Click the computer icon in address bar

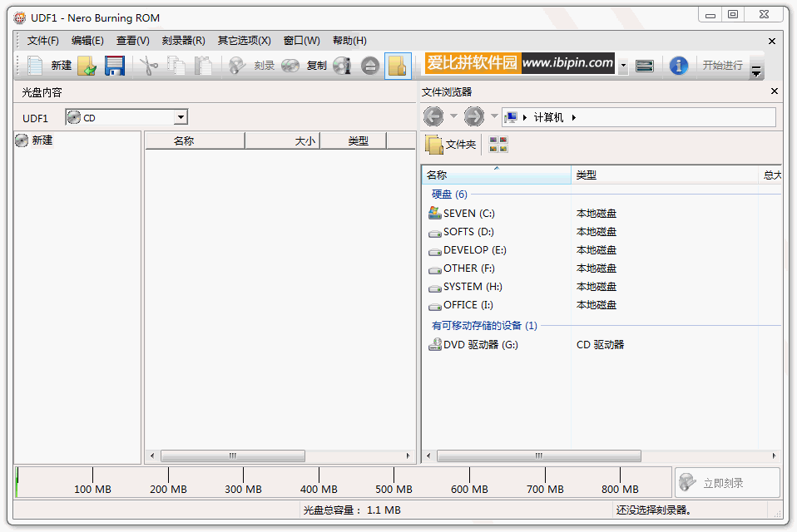(x=511, y=118)
